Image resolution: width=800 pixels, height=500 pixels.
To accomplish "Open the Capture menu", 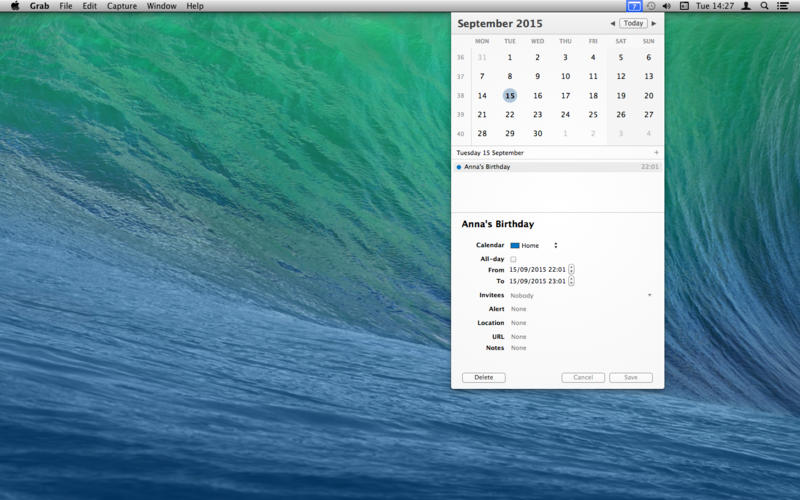I will [x=122, y=6].
